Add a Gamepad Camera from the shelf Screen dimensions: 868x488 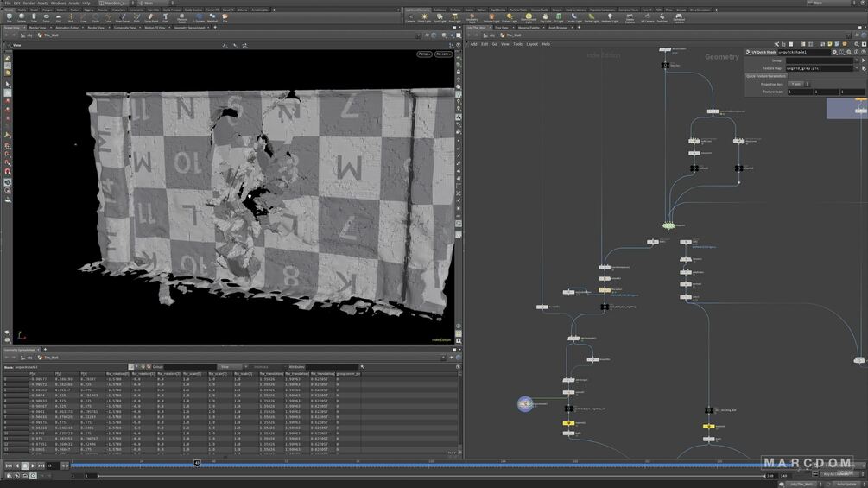[679, 17]
